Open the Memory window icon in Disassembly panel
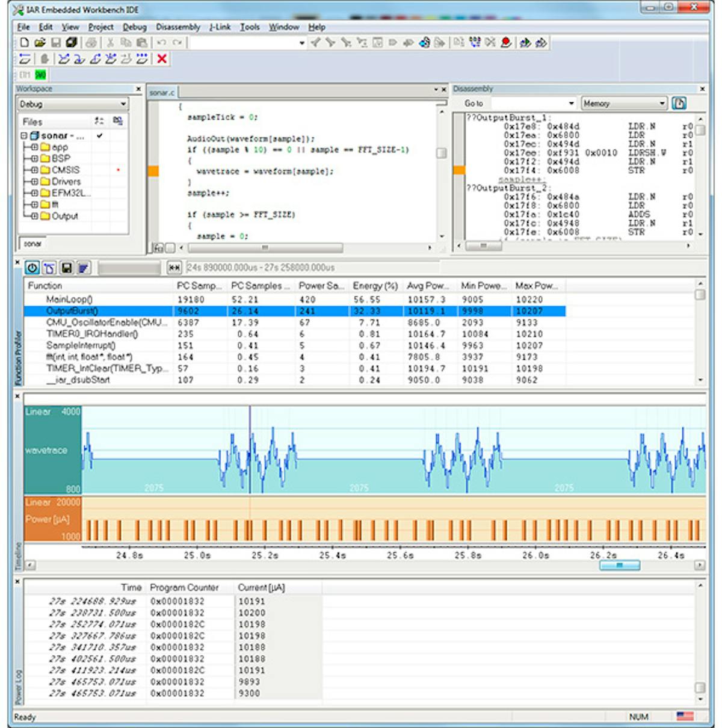The image size is (722, 728). click(680, 103)
